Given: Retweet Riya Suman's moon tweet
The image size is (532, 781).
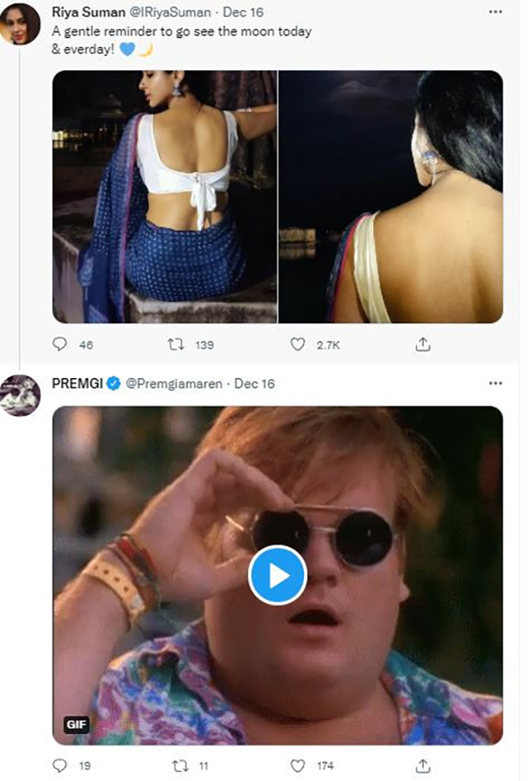Looking at the screenshot, I should tap(177, 343).
